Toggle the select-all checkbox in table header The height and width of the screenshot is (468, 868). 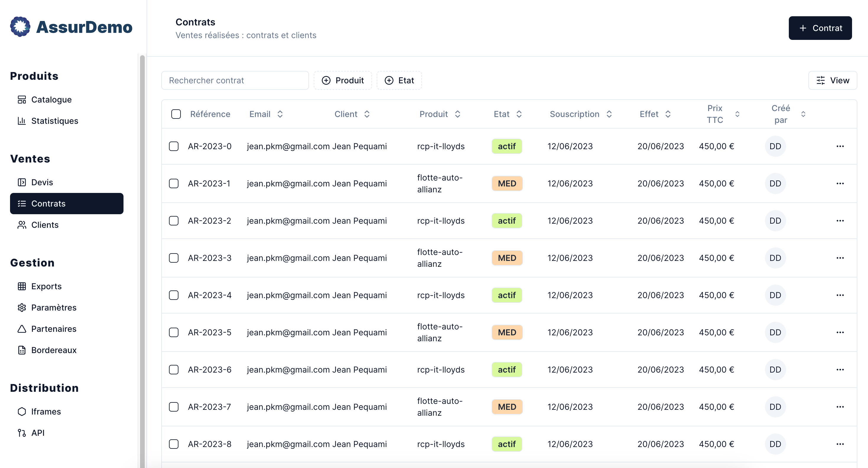(x=176, y=114)
